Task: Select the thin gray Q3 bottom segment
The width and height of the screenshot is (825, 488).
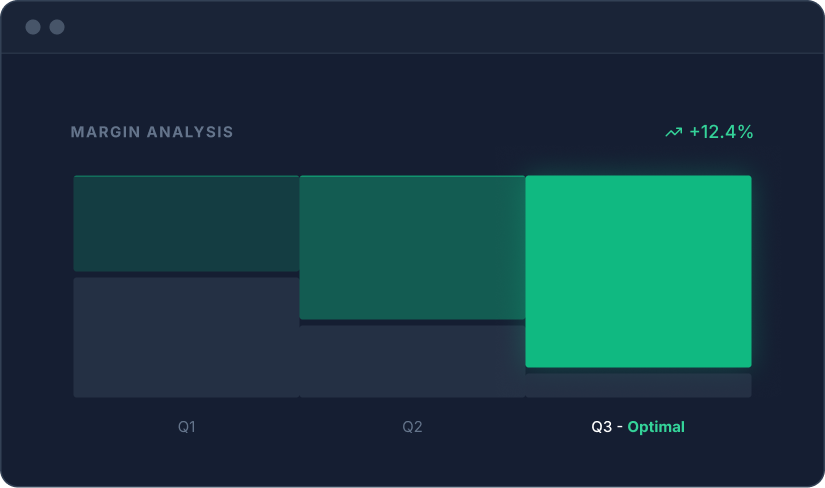Action: tap(638, 385)
